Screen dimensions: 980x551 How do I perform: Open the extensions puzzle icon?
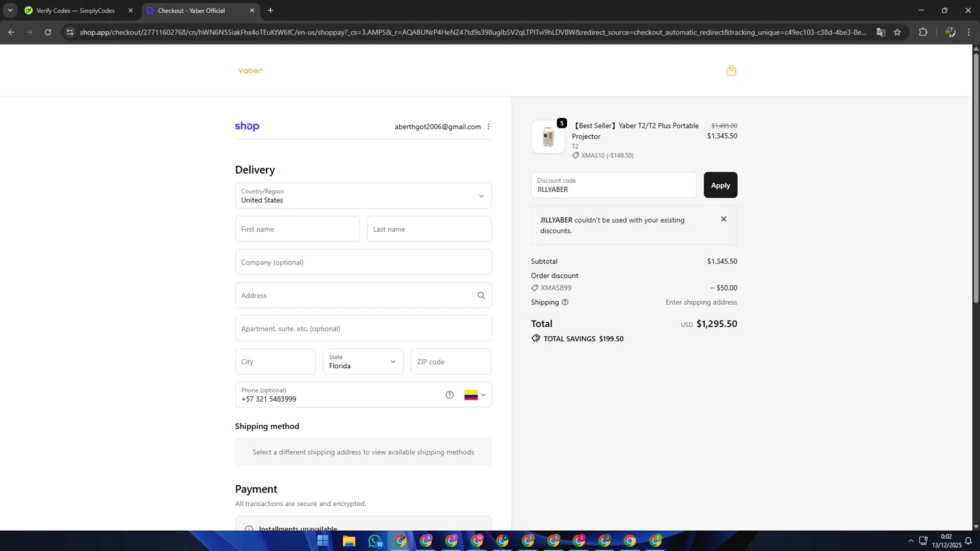pyautogui.click(x=923, y=32)
